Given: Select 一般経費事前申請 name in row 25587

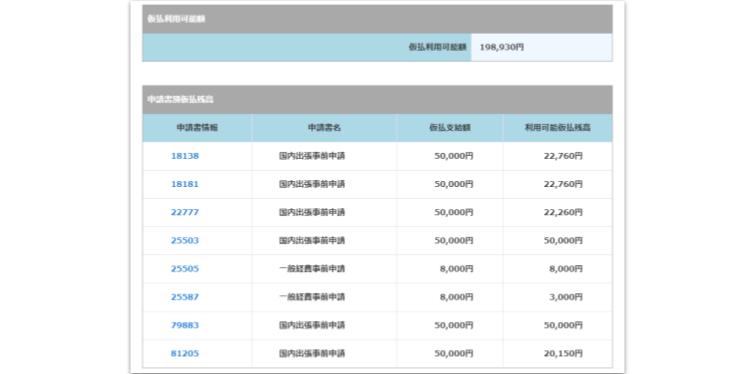Looking at the screenshot, I should click(312, 297).
